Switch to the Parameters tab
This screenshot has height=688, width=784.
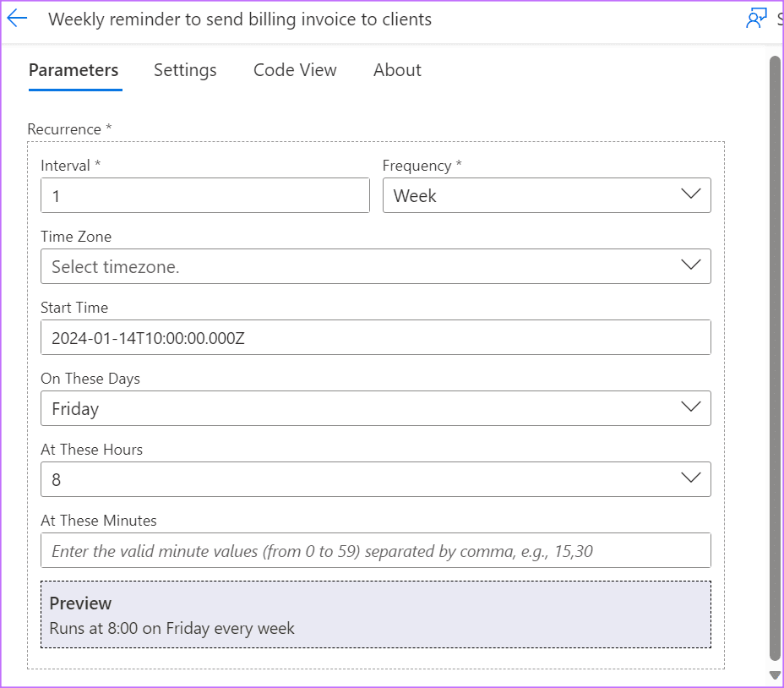click(73, 70)
